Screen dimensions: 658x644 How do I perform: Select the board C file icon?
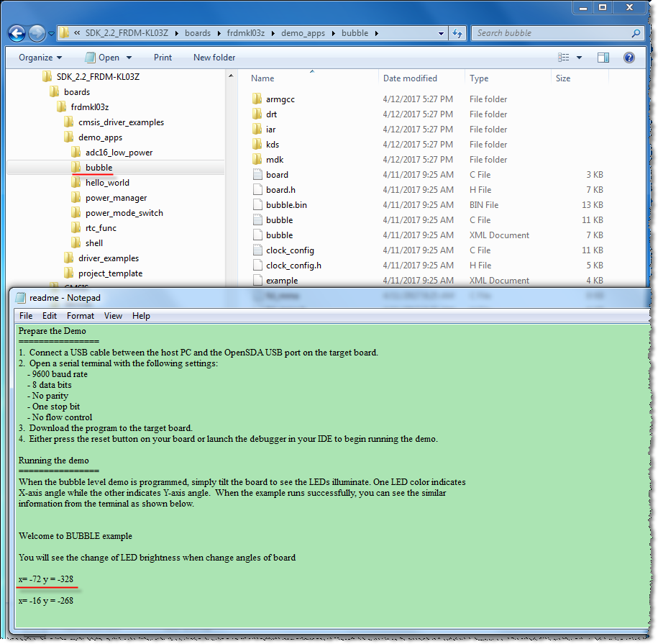(257, 175)
